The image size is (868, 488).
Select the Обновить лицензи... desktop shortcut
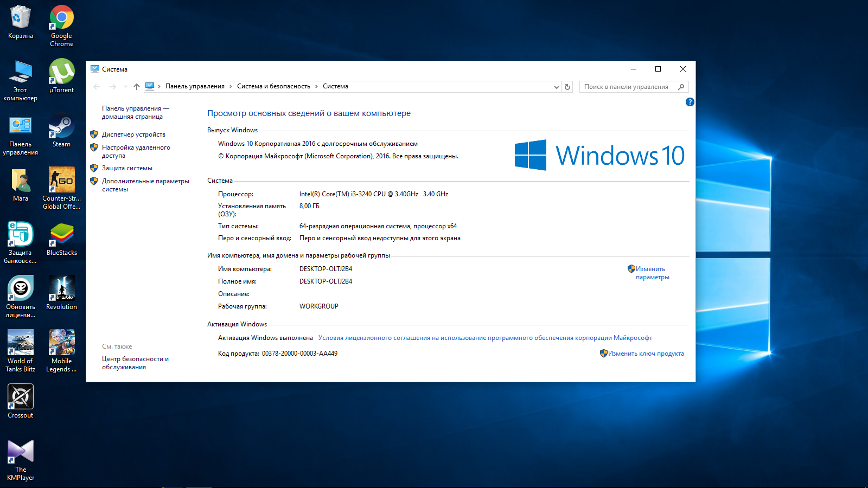(21, 297)
